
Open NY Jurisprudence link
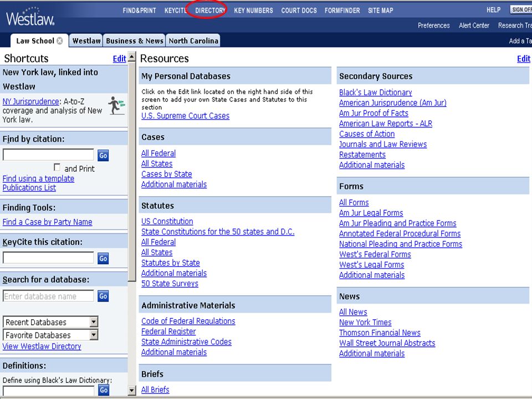pyautogui.click(x=31, y=101)
